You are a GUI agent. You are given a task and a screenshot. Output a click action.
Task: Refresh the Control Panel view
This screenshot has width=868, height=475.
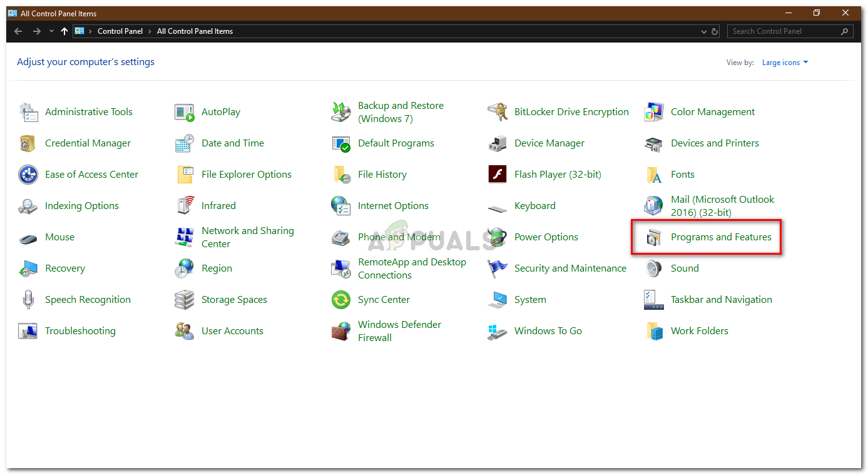click(715, 31)
